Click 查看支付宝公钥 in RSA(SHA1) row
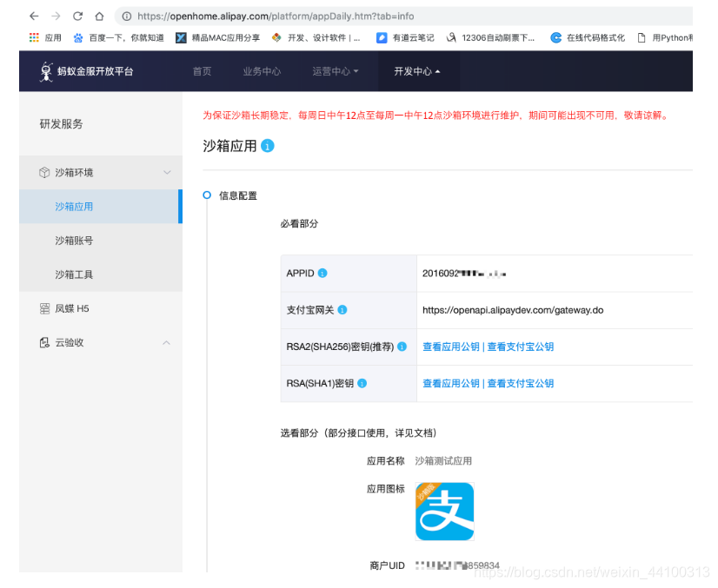 pos(520,383)
